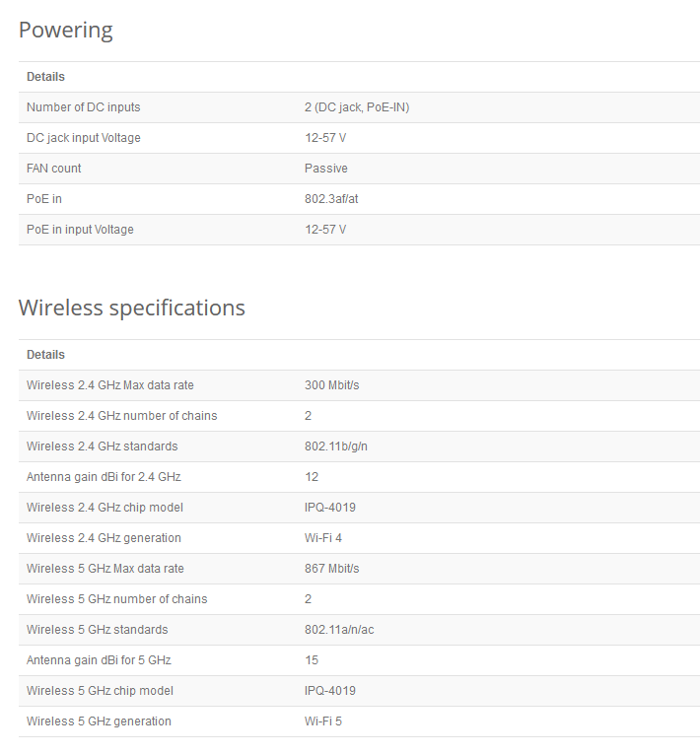Viewport: 700px width, 755px height.
Task: Select the 802.11a/n/ac standards value
Action: click(339, 630)
